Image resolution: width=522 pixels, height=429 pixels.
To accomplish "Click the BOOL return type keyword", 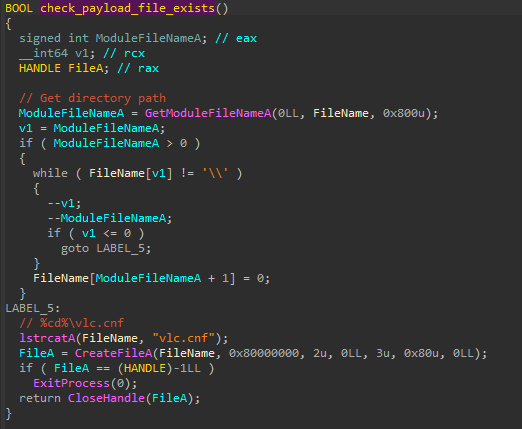I will pyautogui.click(x=19, y=8).
